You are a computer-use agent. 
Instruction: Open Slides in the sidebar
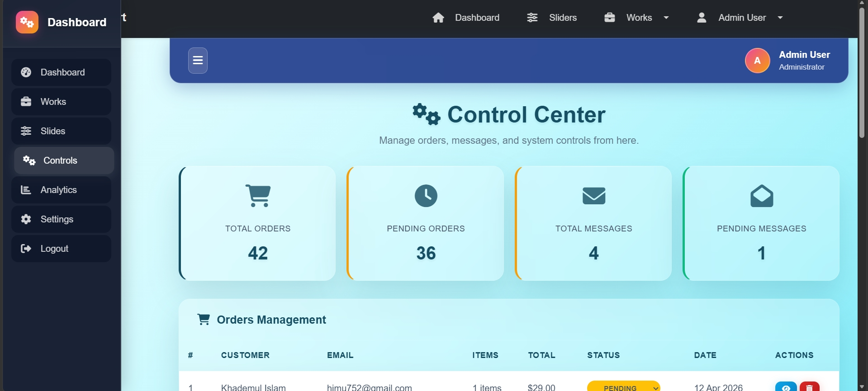pos(61,131)
